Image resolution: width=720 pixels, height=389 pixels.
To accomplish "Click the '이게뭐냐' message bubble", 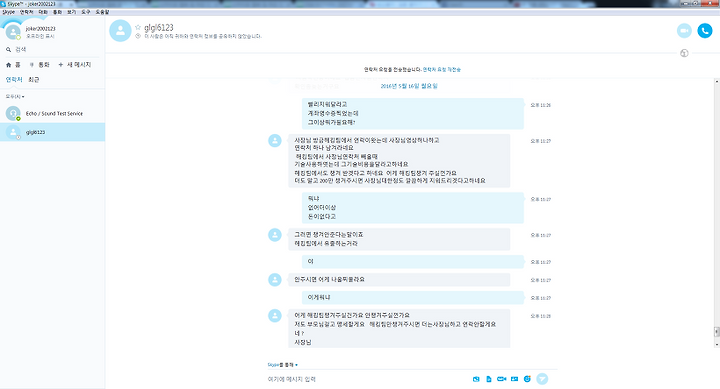I will pos(412,298).
